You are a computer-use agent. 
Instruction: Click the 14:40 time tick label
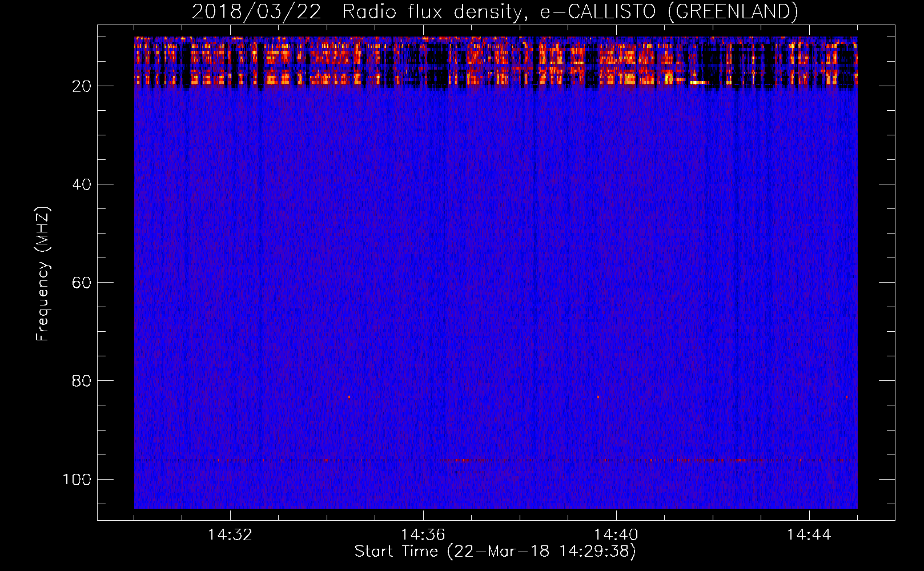click(616, 535)
